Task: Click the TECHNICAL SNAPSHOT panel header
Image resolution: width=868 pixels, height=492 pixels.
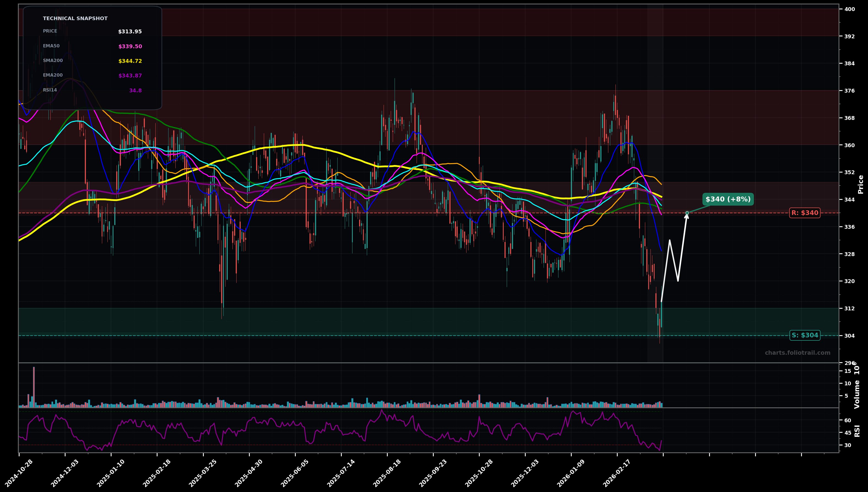Action: pos(75,18)
